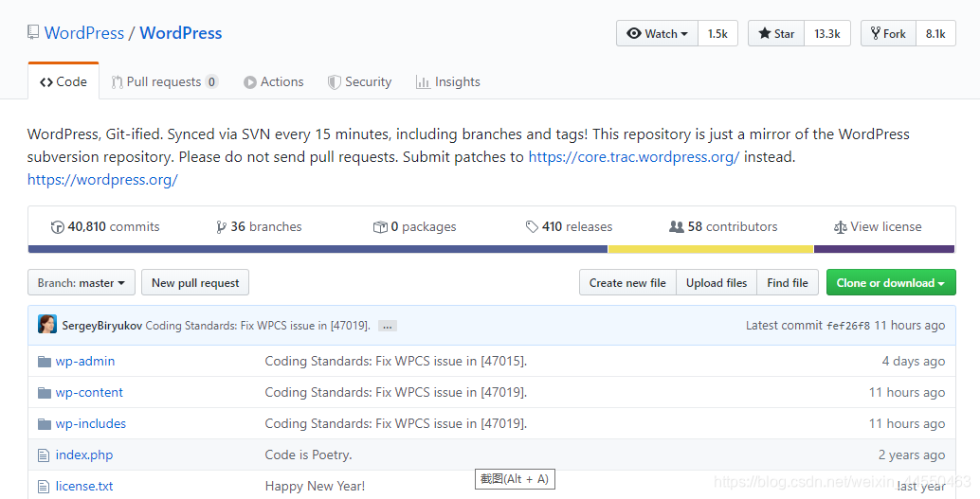Image resolution: width=980 pixels, height=499 pixels.
Task: Click the Create new file button
Action: point(627,283)
